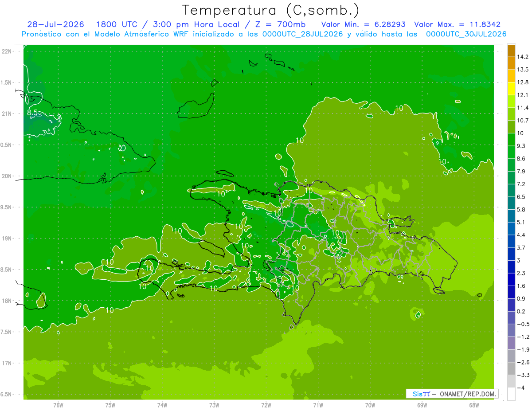This screenshot has width=532, height=411.
Task: Pick the colorbar swatch between 13.5 and 14.2
Action: (x=511, y=63)
